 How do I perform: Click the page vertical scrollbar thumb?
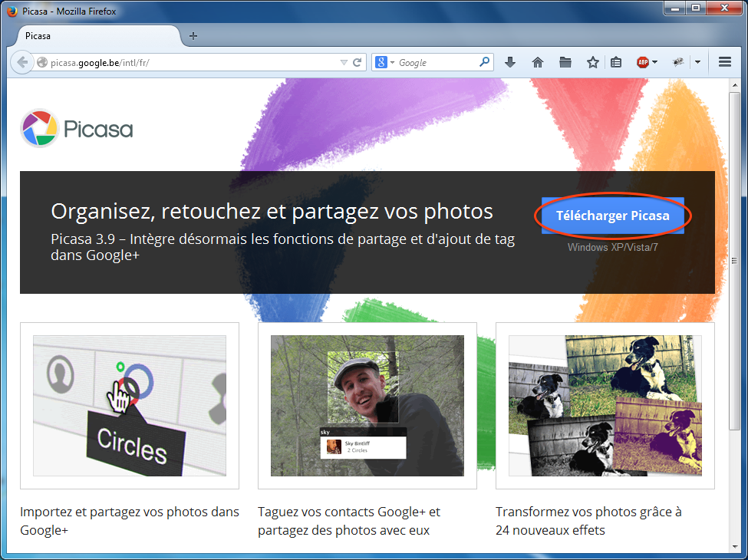pyautogui.click(x=734, y=261)
